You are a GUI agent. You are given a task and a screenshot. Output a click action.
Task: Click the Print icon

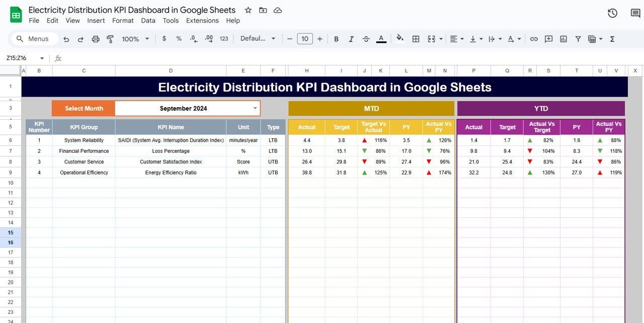tap(96, 39)
